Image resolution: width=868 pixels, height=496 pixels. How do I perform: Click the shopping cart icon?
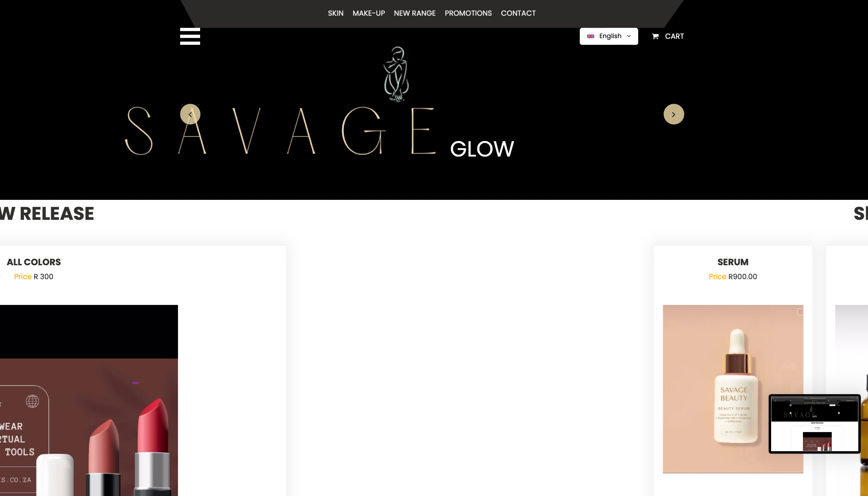(x=655, y=36)
